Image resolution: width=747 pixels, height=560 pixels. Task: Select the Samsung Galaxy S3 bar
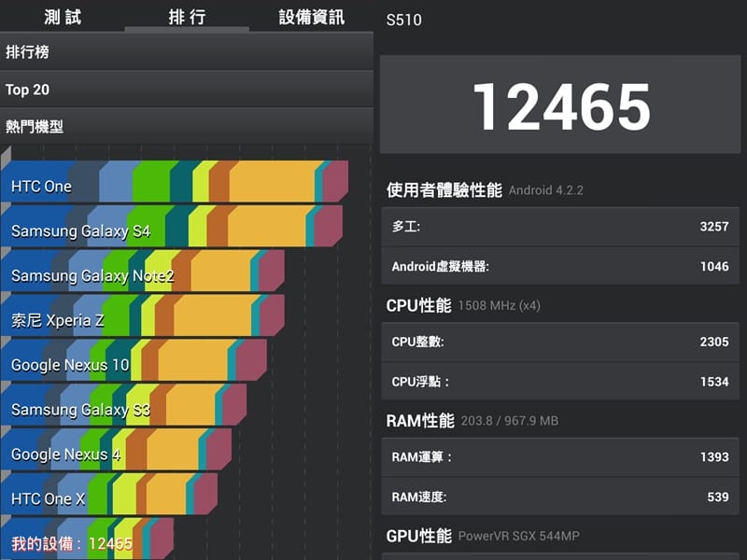(x=124, y=405)
